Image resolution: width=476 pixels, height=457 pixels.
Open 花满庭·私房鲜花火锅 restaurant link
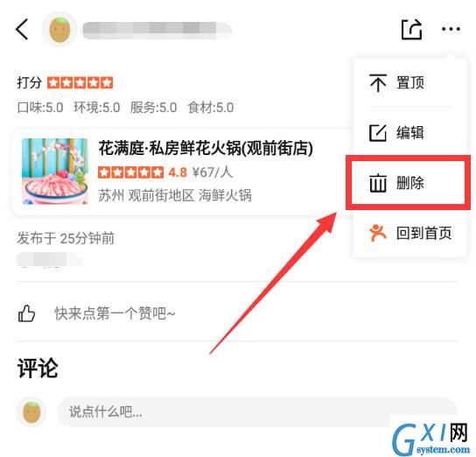pyautogui.click(x=206, y=149)
